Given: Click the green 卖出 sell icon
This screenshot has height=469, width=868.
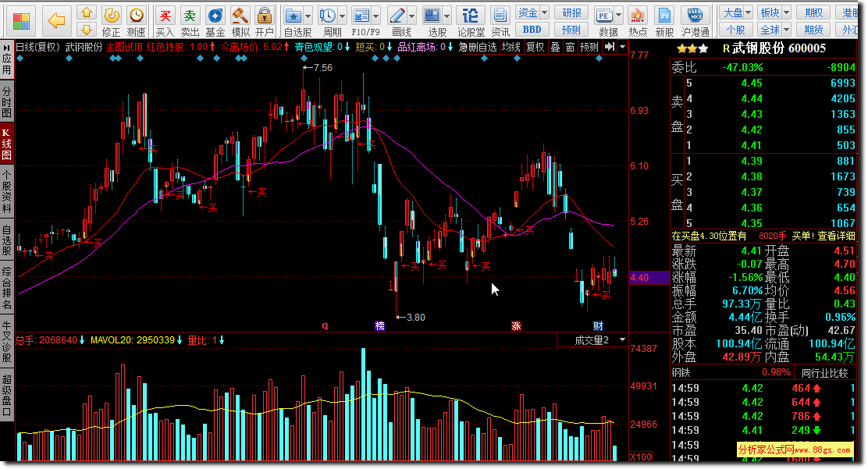Looking at the screenshot, I should tap(190, 21).
